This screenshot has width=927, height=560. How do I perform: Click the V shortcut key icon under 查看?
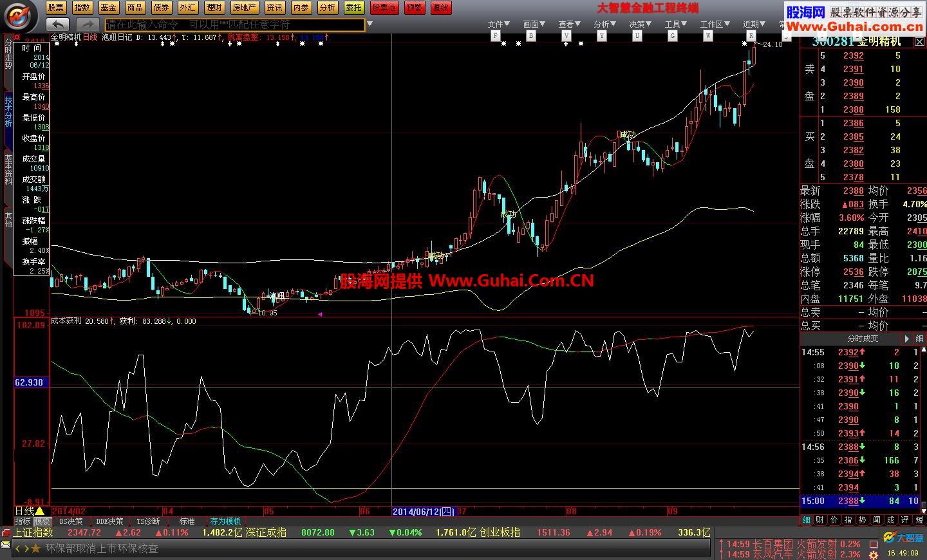(566, 36)
